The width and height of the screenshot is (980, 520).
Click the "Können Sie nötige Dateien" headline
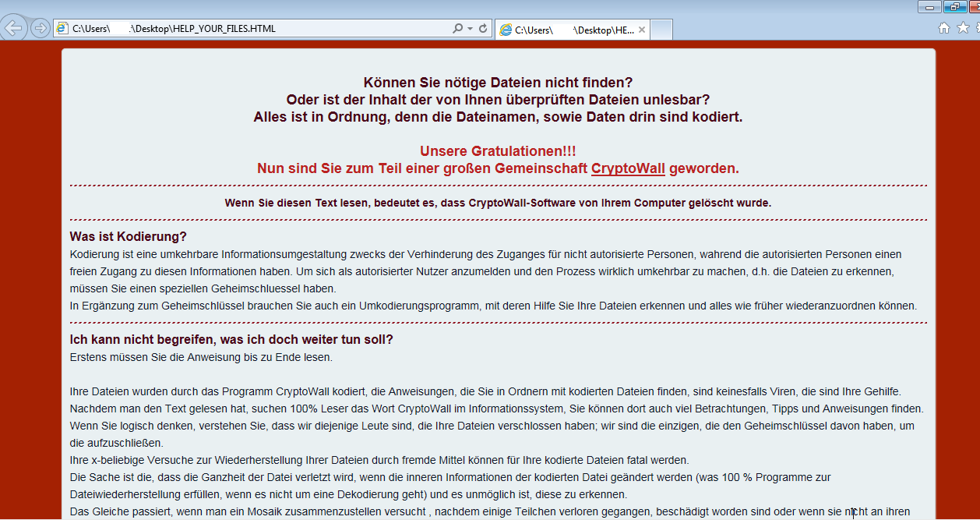(x=498, y=83)
